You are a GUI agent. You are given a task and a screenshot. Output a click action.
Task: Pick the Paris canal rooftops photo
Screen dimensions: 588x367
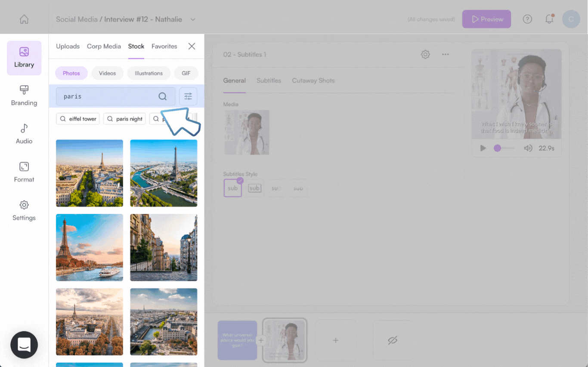(x=164, y=322)
